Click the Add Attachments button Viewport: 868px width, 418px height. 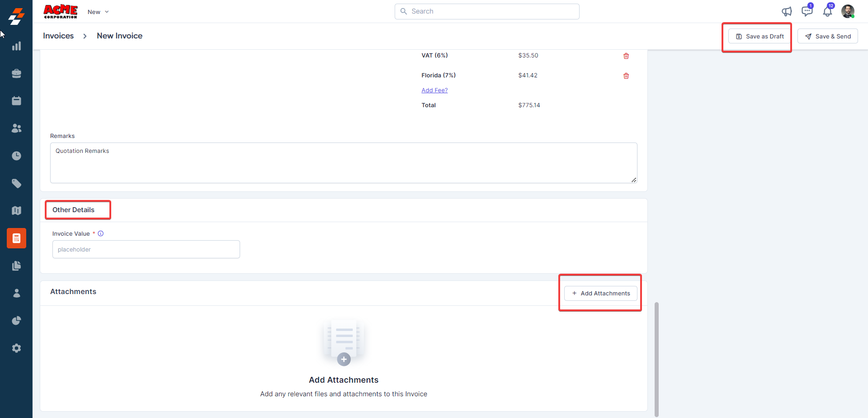(x=600, y=294)
